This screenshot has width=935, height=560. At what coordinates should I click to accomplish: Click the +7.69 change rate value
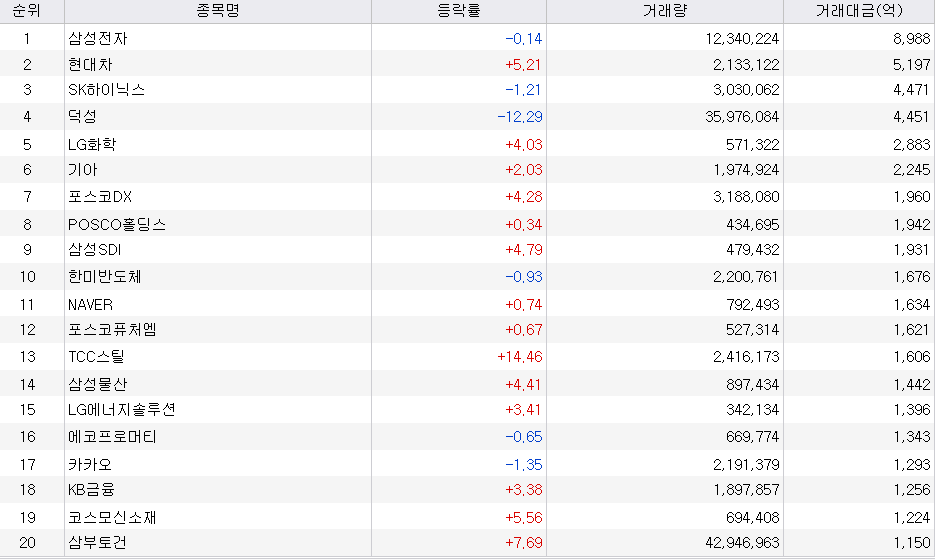pos(524,543)
